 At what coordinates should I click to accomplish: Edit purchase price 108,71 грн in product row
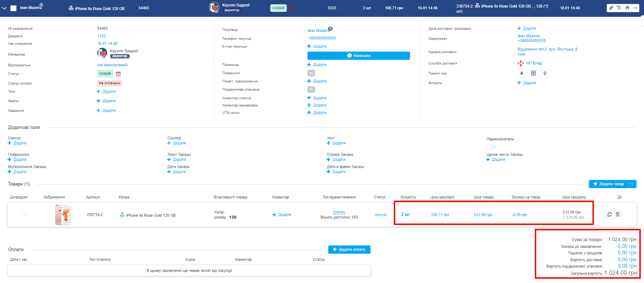click(440, 215)
